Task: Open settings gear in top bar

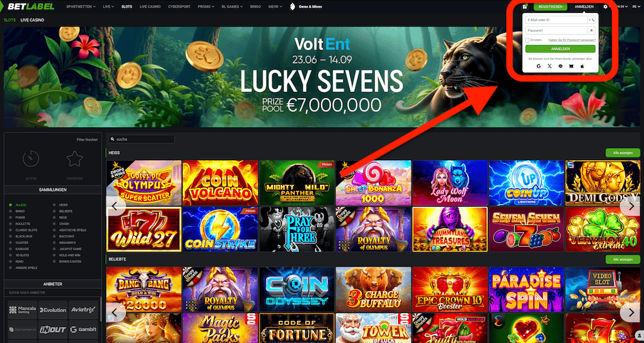Action: (x=605, y=6)
